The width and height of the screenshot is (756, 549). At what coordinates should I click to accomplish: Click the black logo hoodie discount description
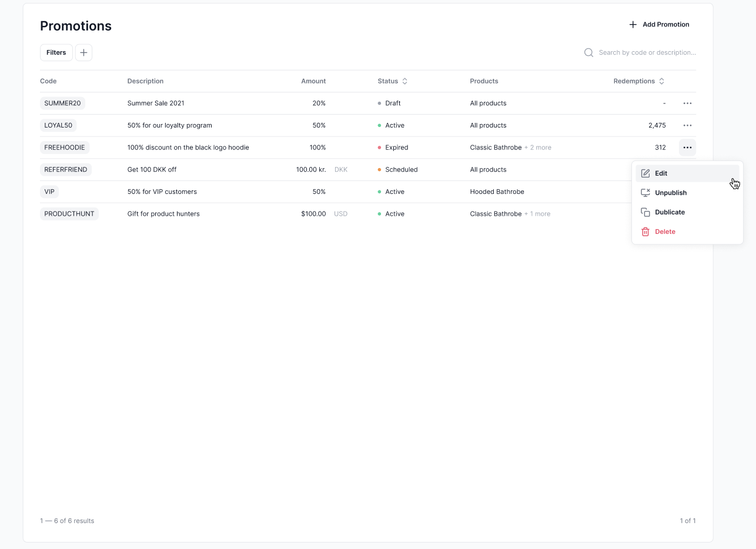[188, 148]
